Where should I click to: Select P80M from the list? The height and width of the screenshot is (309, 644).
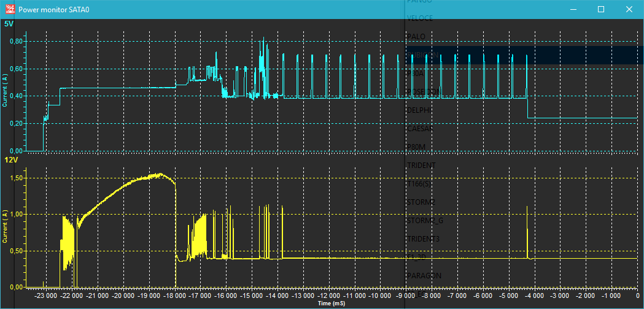click(416, 147)
